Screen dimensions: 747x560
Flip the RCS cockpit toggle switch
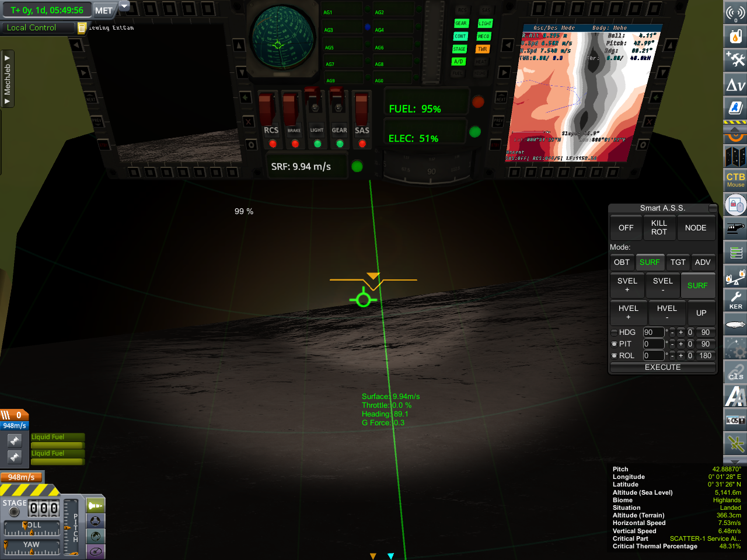[x=267, y=110]
